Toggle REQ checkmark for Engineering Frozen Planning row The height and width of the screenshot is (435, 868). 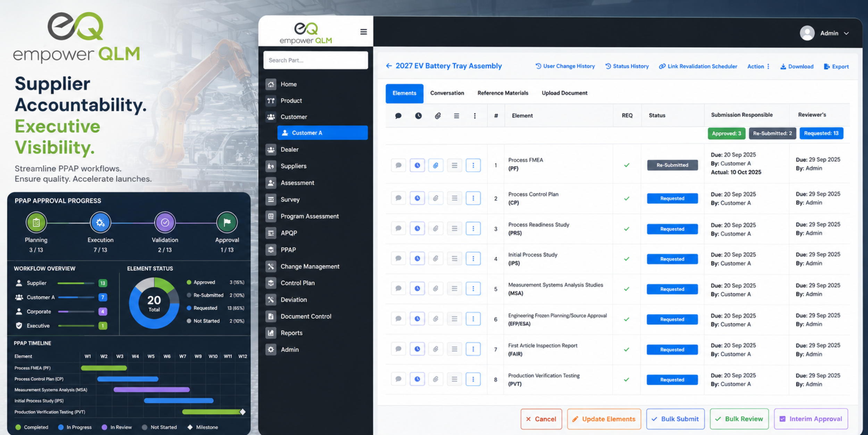[x=627, y=319]
